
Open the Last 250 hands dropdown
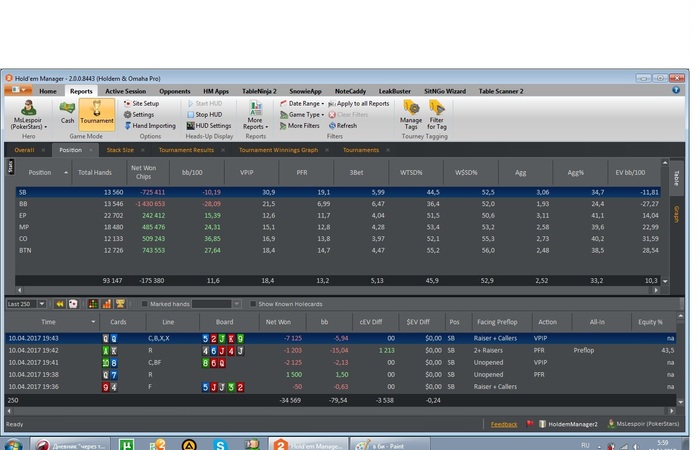point(42,304)
